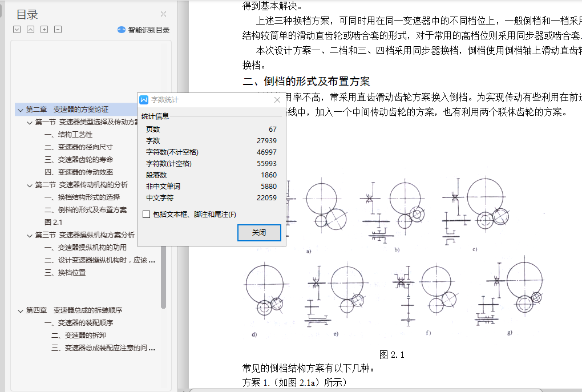Click the 段落数 value 1860
Viewport: 582px width, 392px height.
pyautogui.click(x=268, y=175)
